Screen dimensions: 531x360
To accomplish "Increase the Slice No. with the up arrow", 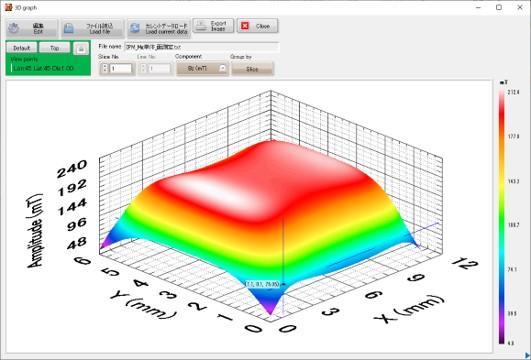I will click(105, 66).
